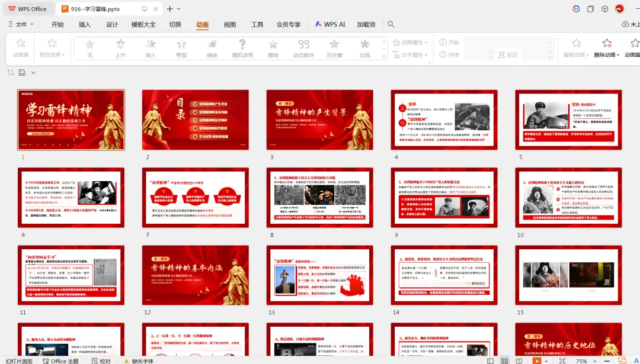Switch to the 插入 Insert tab

coord(85,24)
